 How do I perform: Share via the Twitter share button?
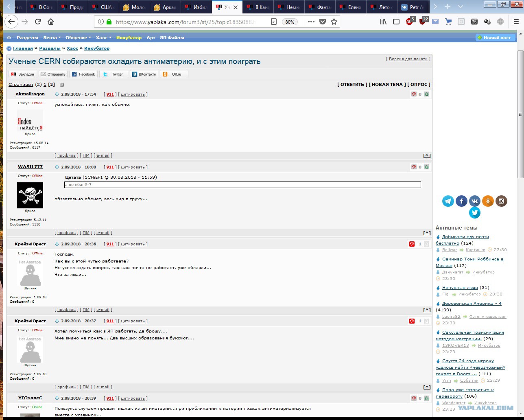114,74
